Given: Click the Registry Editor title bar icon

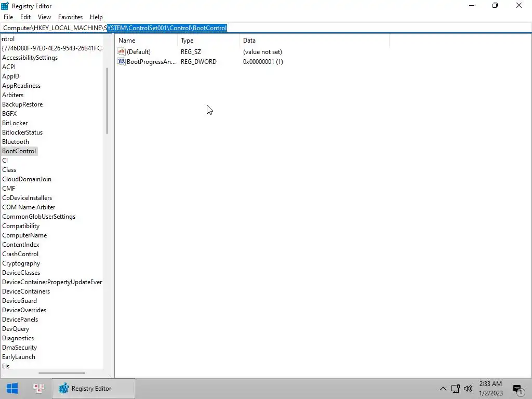Looking at the screenshot, I should click(5, 6).
